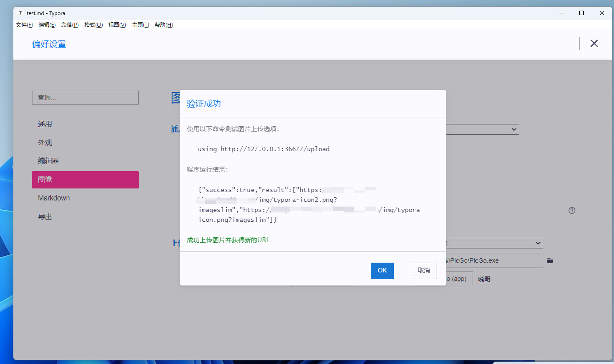Viewport: 614px width, 364px height.
Task: Close the Typora window
Action: (x=602, y=13)
